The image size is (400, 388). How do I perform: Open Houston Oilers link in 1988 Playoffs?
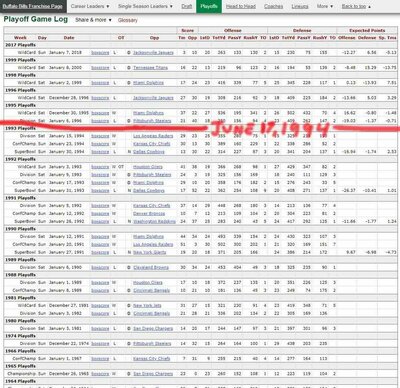click(148, 283)
